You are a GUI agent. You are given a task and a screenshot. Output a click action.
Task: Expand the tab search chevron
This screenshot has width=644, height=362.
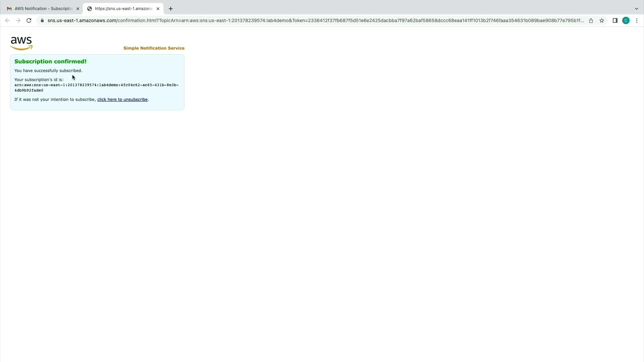point(636,9)
